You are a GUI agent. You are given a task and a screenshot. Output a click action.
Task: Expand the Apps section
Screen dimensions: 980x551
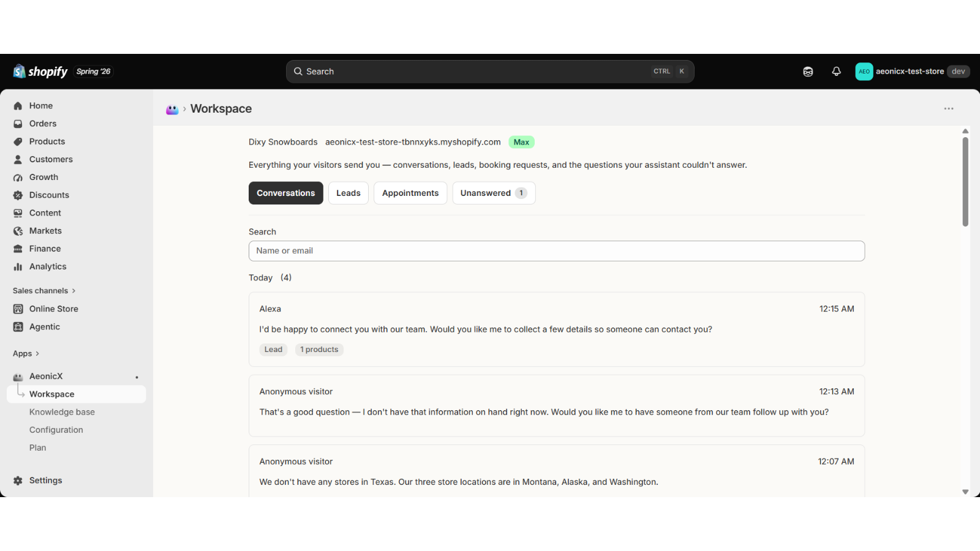[26, 354]
